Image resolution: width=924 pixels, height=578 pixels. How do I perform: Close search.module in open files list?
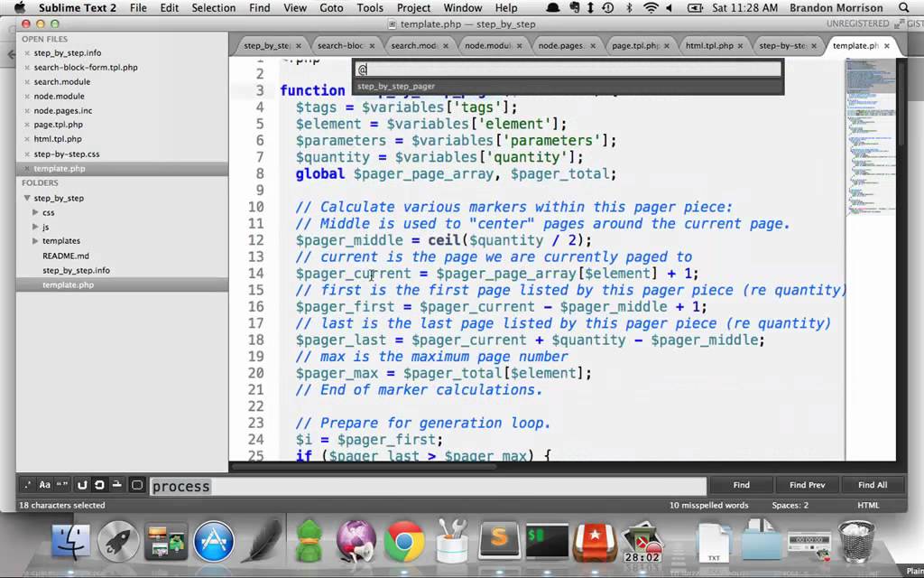[27, 82]
